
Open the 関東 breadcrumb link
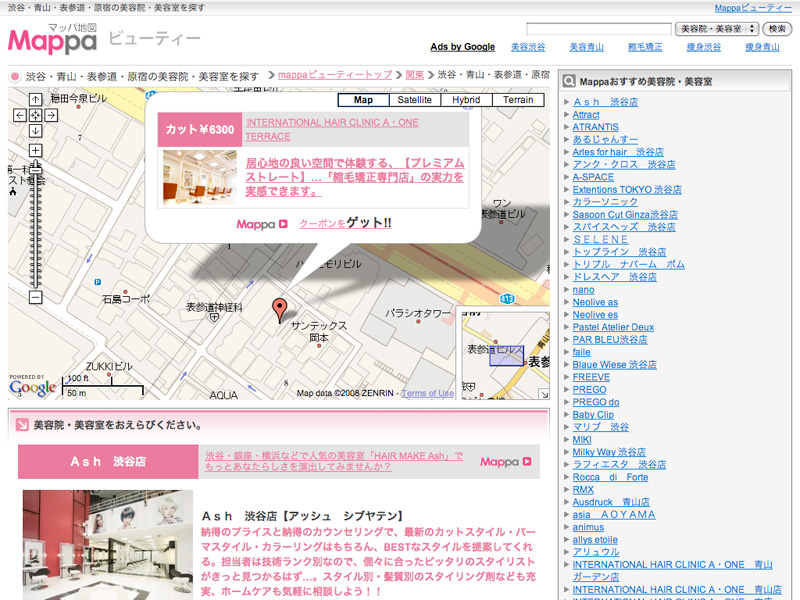(x=415, y=75)
